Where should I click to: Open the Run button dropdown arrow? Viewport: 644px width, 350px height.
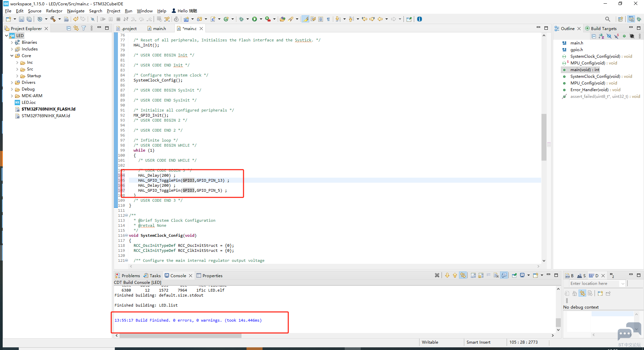[261, 19]
